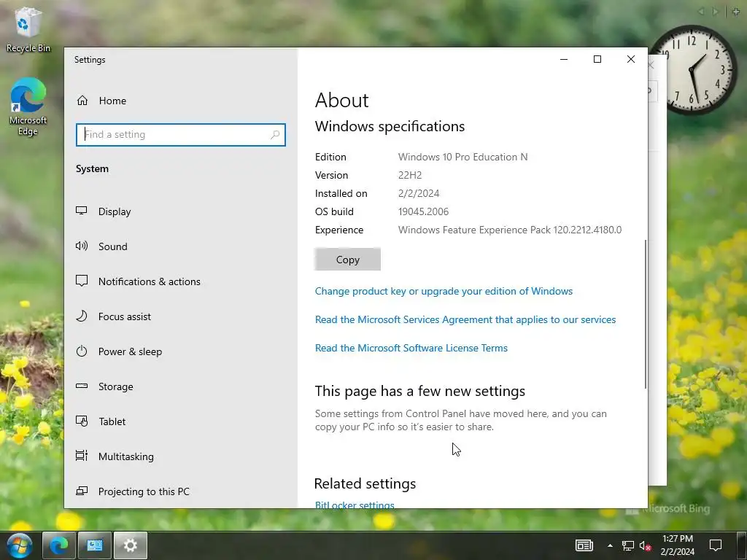Viewport: 747px width, 560px height.
Task: Click the taskbar app beside Edge
Action: (95, 545)
